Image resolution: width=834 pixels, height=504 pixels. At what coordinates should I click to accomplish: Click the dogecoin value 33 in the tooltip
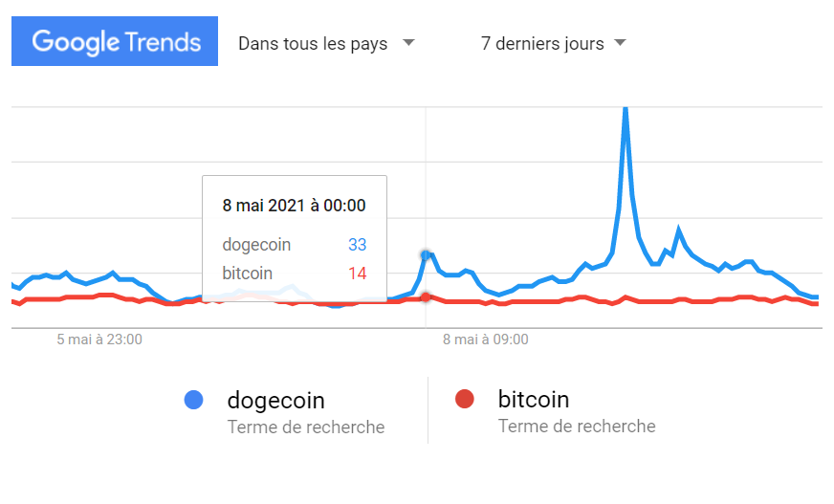(357, 245)
